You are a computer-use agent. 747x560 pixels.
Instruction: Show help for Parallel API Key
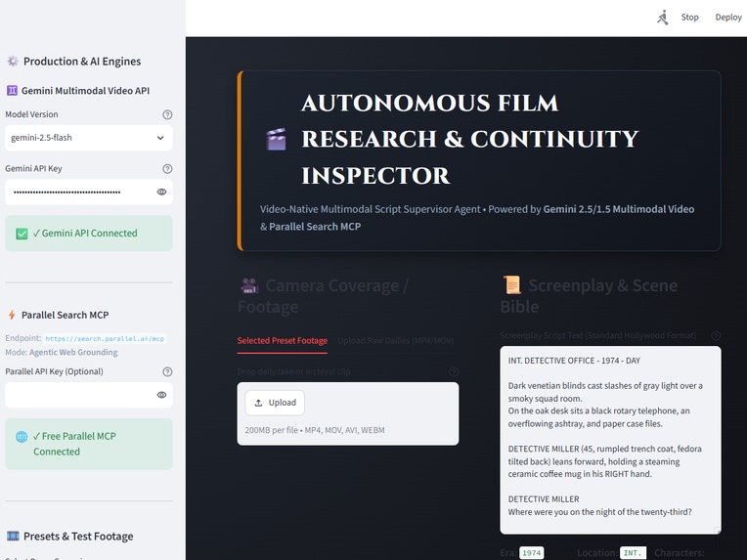(x=167, y=372)
